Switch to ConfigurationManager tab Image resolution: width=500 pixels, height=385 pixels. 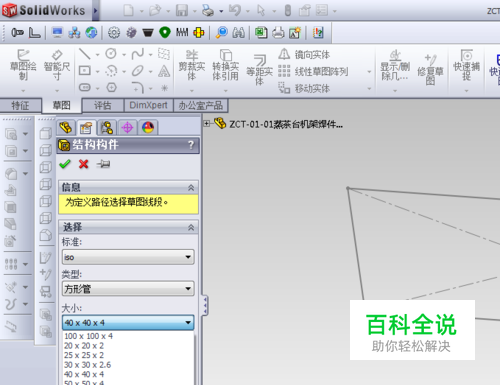coord(107,128)
